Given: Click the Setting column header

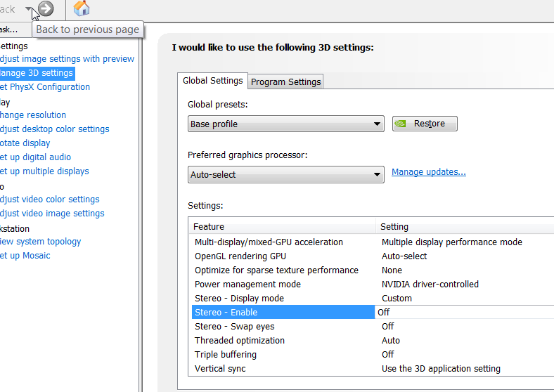Looking at the screenshot, I should click(465, 227).
